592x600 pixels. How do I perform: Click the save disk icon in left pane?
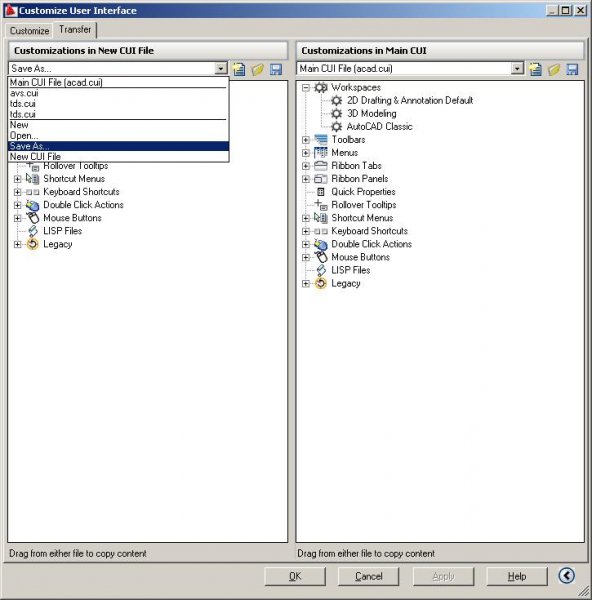pos(276,69)
